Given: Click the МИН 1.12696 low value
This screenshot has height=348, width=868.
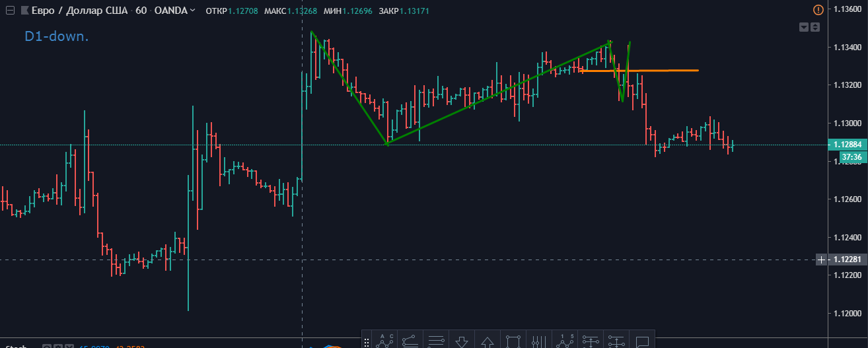Looking at the screenshot, I should [x=348, y=11].
